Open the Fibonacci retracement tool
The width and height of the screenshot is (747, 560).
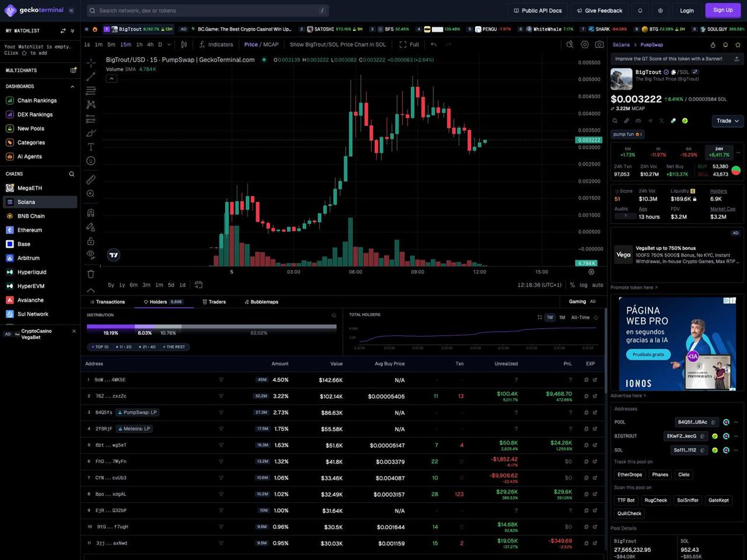point(91,91)
